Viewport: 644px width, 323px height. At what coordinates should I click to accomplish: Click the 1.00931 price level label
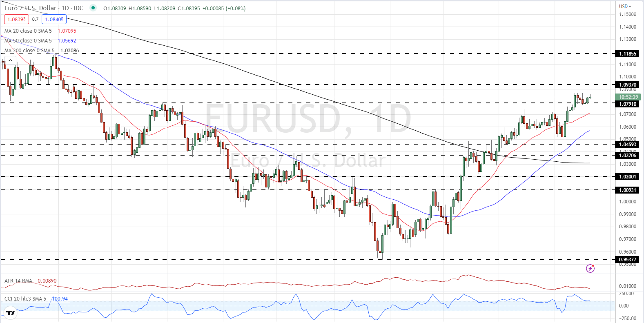click(628, 190)
